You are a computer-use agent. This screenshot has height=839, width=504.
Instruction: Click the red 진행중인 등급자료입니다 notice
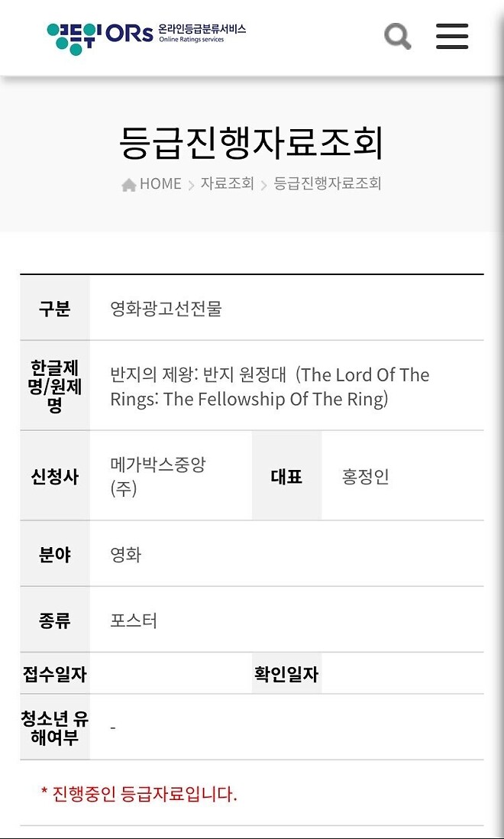click(x=139, y=794)
